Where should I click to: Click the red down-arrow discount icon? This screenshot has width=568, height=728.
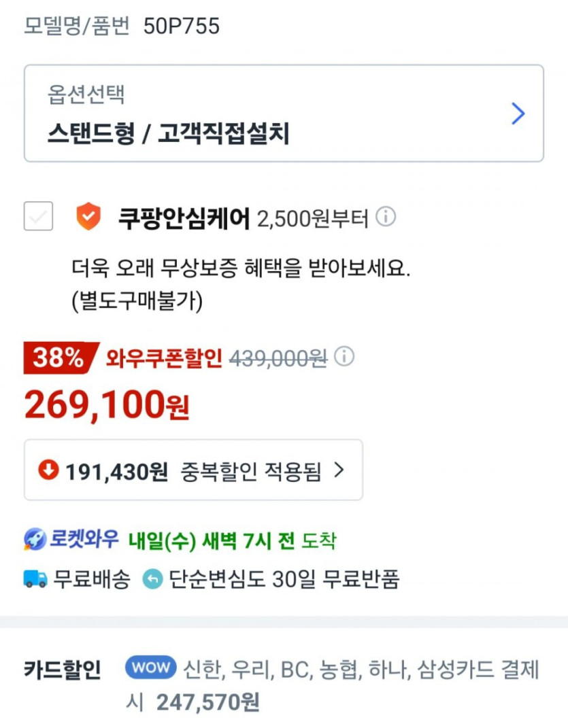click(48, 470)
